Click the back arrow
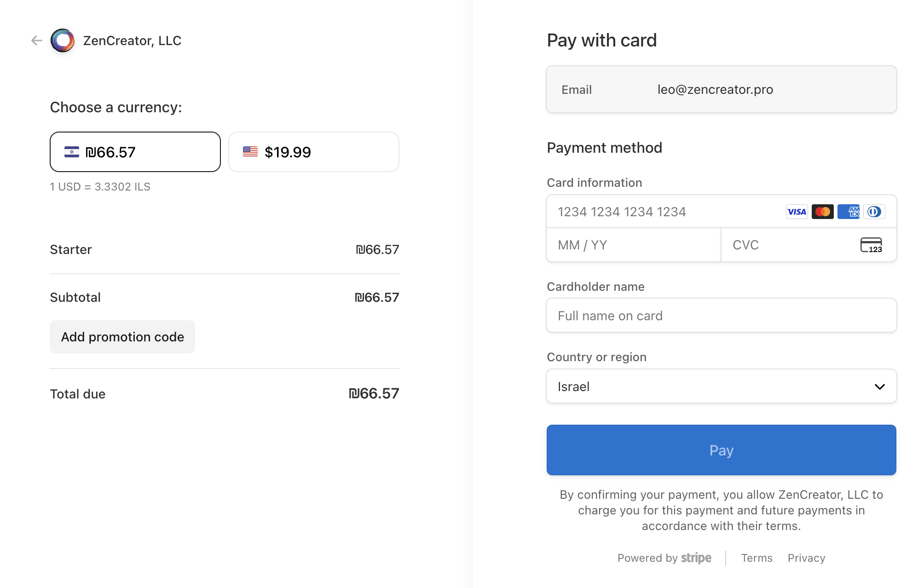The height and width of the screenshot is (588, 924). [36, 40]
